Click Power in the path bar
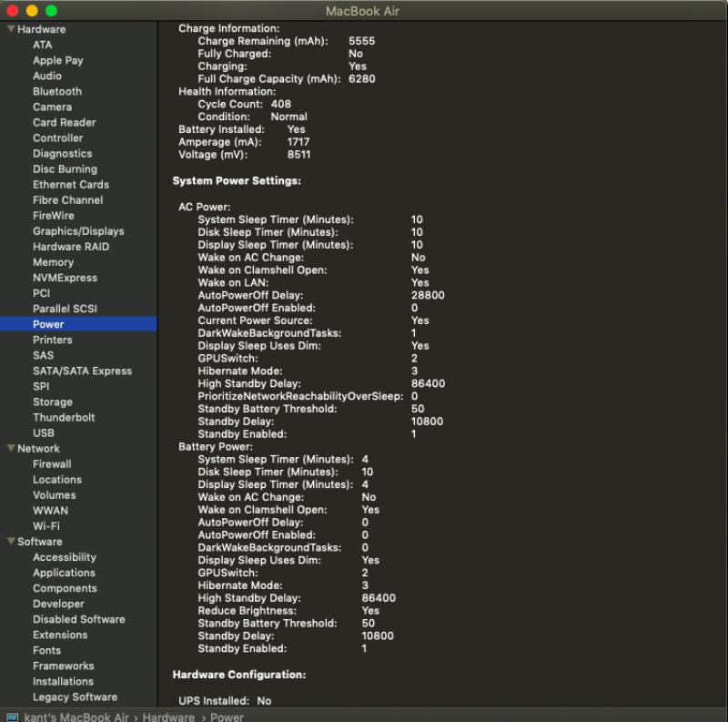The height and width of the screenshot is (722, 728). [x=227, y=717]
